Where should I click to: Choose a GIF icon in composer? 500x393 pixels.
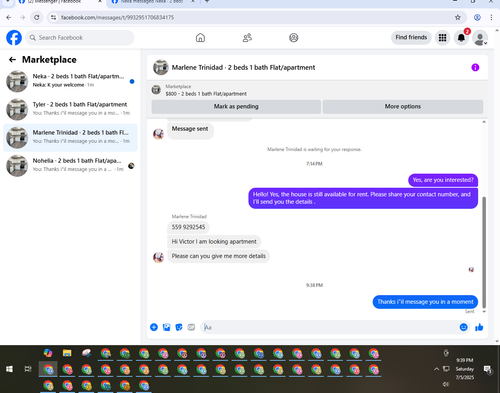[x=191, y=327]
